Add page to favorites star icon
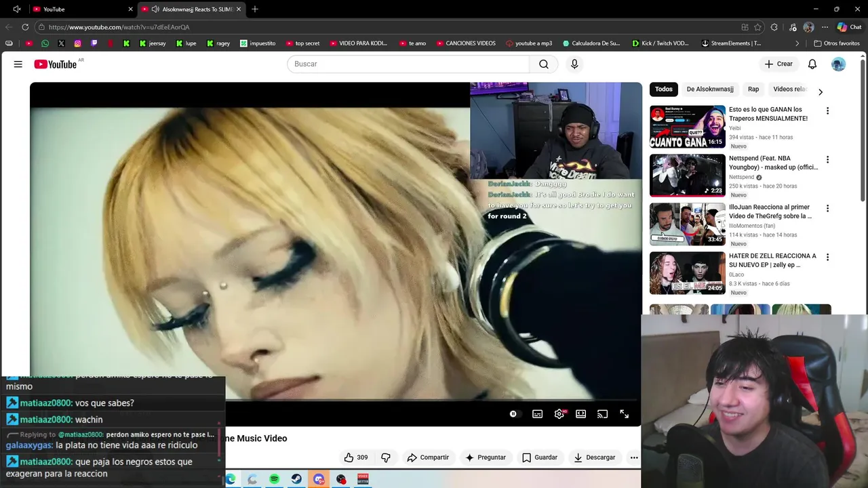868x488 pixels. pos(757,27)
